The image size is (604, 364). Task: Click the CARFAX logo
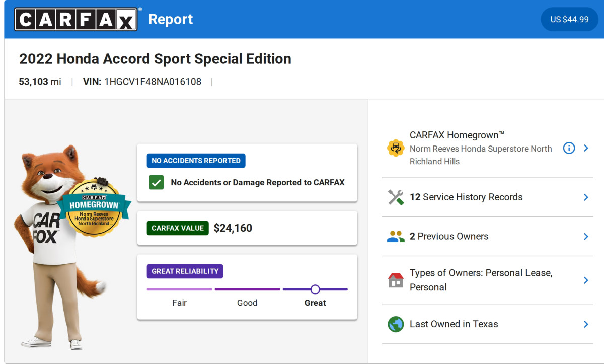pos(76,19)
